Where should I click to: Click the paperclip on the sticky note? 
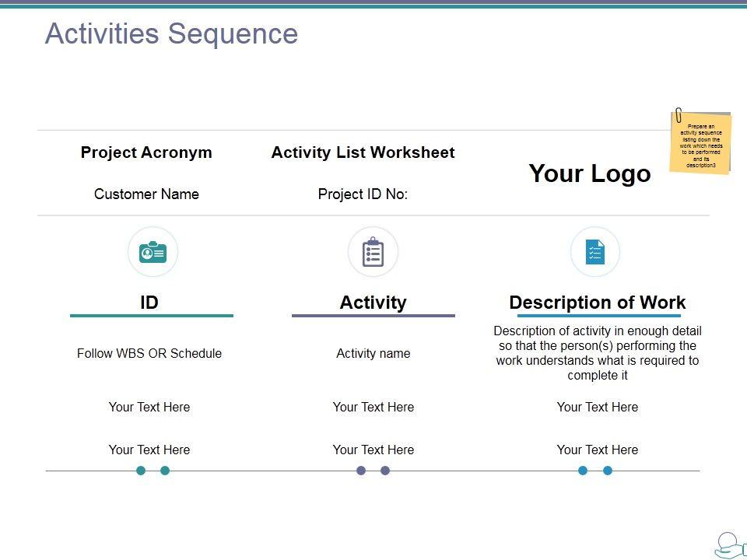point(679,115)
